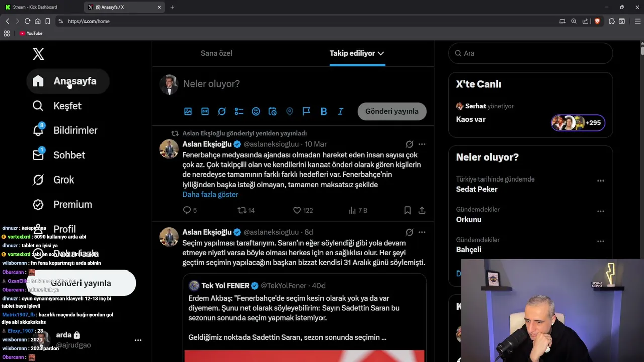This screenshot has width=644, height=362.
Task: Go back in browser
Action: tap(7, 21)
